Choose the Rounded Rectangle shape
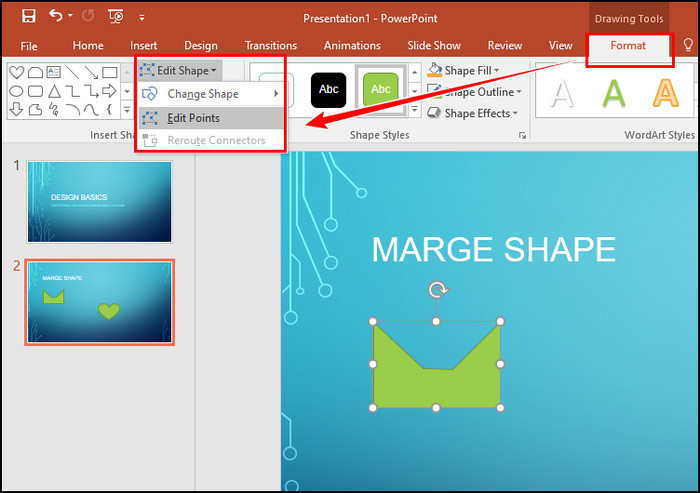 click(x=35, y=91)
